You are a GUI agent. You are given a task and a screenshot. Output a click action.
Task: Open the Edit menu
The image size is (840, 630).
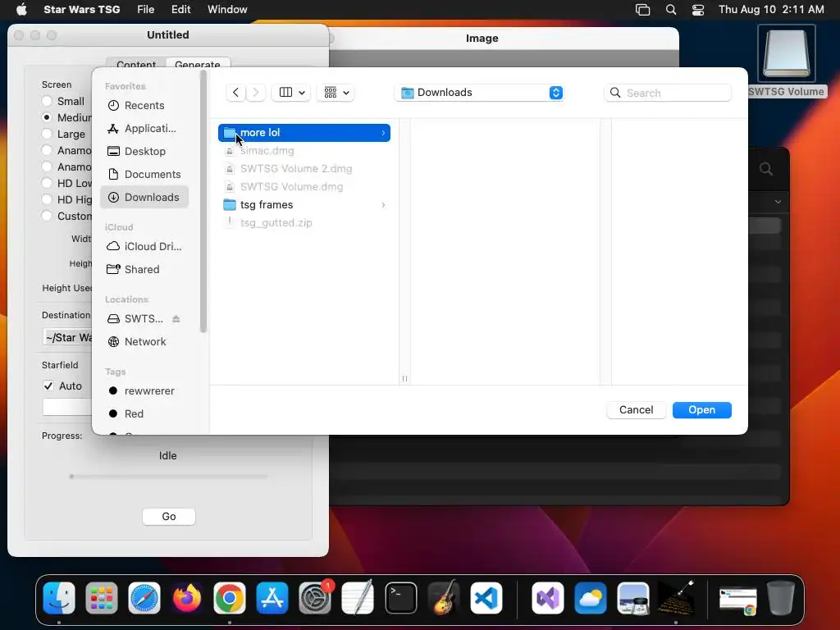click(181, 9)
